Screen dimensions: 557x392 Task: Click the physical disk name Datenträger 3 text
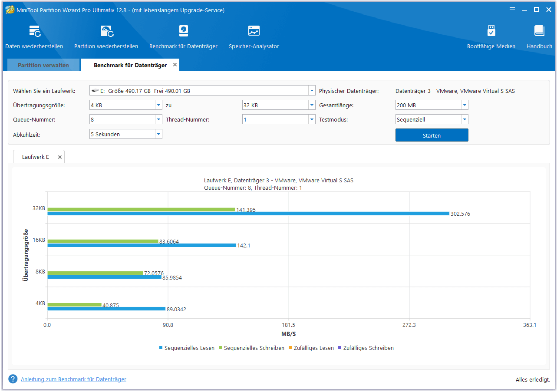[x=455, y=91]
